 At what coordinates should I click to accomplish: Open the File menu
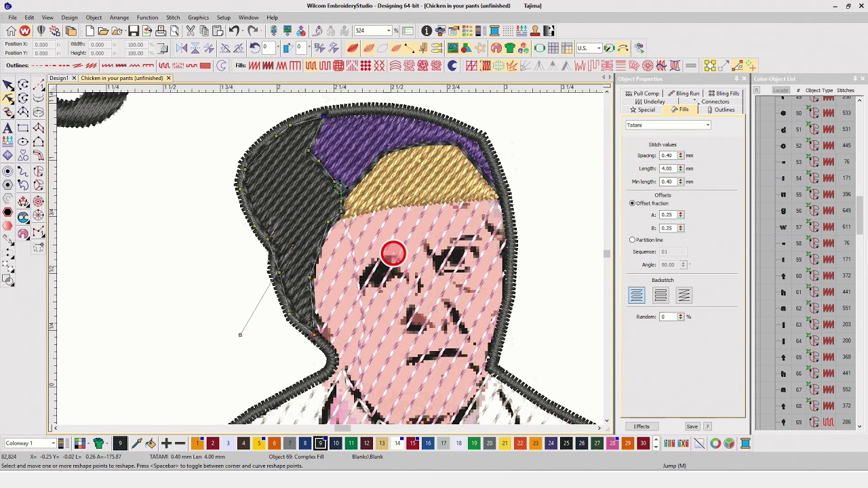[12, 18]
